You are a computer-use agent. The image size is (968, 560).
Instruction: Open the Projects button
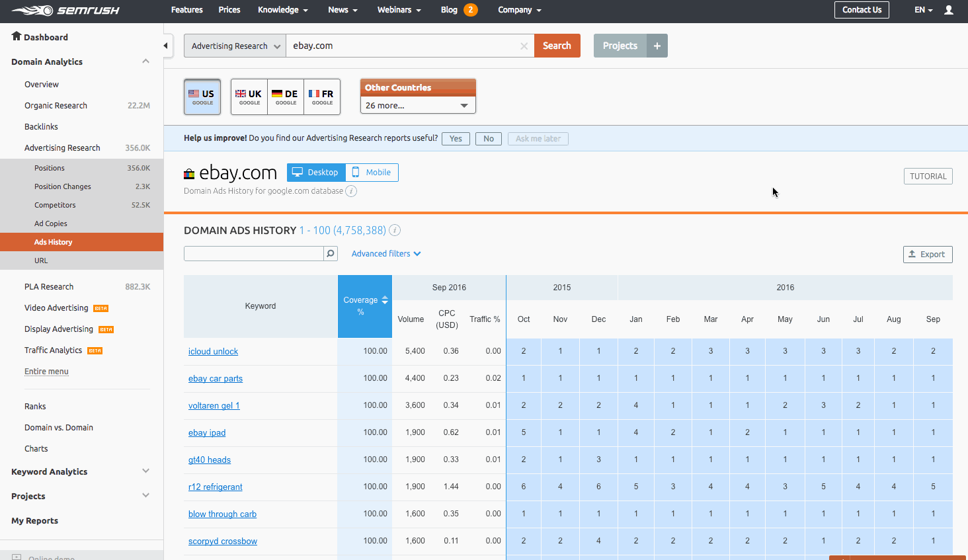tap(620, 46)
